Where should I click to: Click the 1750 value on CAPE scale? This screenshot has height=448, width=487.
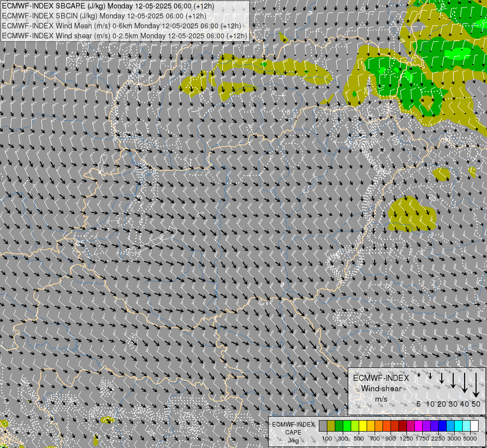(422, 439)
